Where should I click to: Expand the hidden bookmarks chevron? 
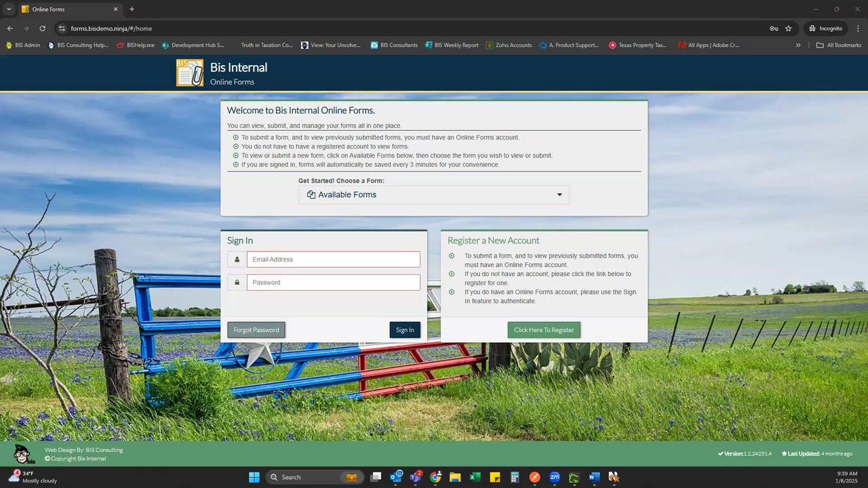[x=798, y=45]
